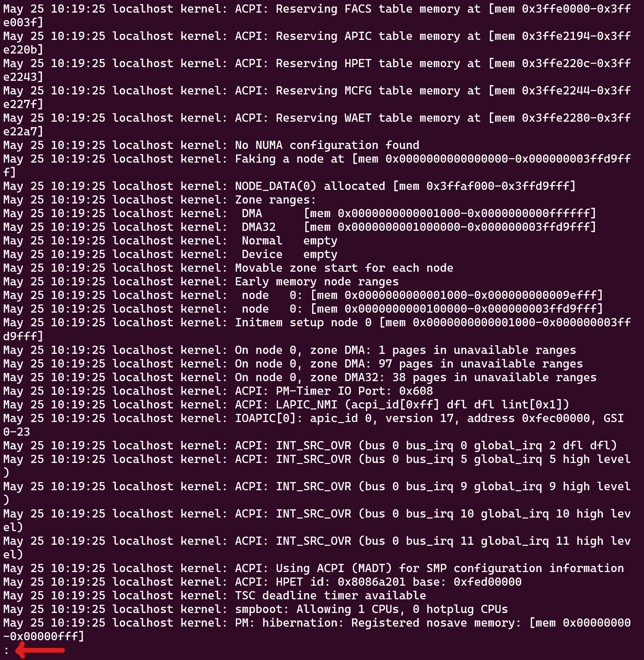Screen dimensions: 644x660
Task: Click the pager colon prompt
Action: pyautogui.click(x=6, y=651)
